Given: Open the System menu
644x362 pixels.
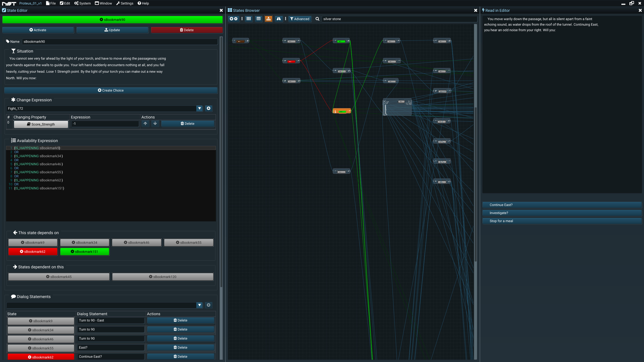Looking at the screenshot, I should 82,3.
